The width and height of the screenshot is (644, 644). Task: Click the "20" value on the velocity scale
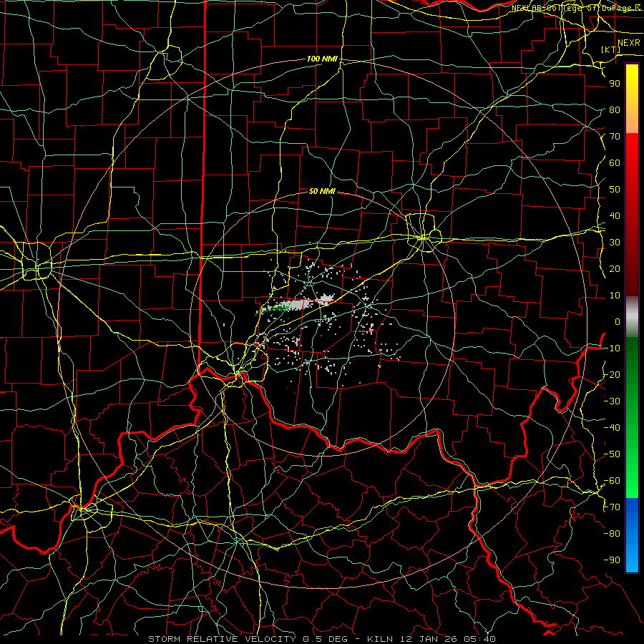(615, 269)
